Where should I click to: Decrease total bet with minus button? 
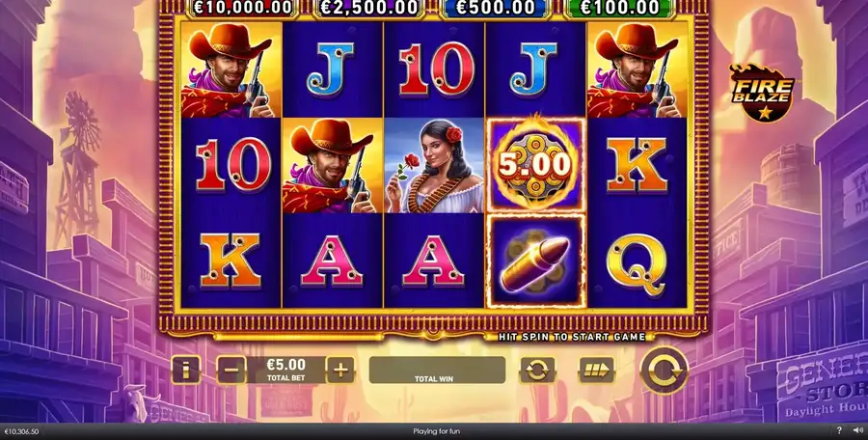(x=231, y=371)
